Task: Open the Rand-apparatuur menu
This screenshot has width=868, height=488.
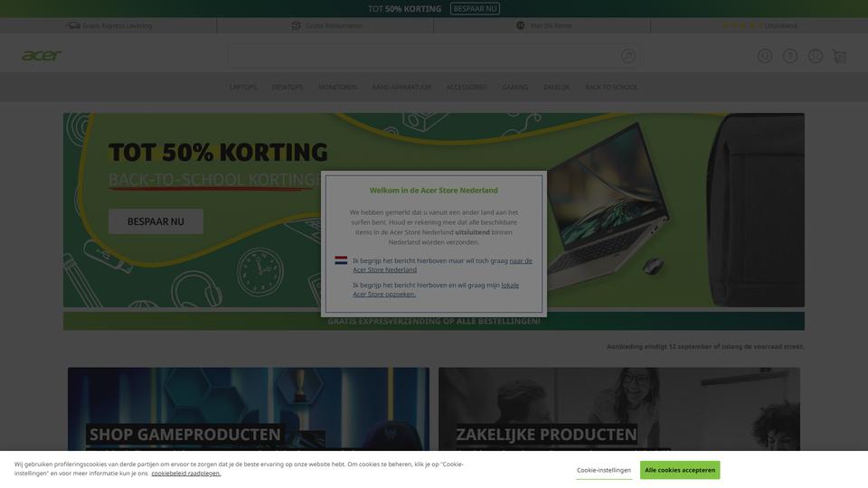Action: tap(401, 88)
